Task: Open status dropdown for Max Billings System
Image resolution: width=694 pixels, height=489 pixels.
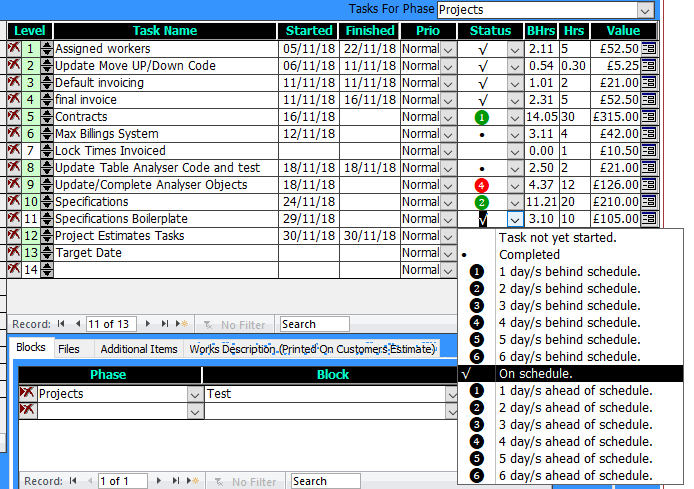Action: coord(515,134)
